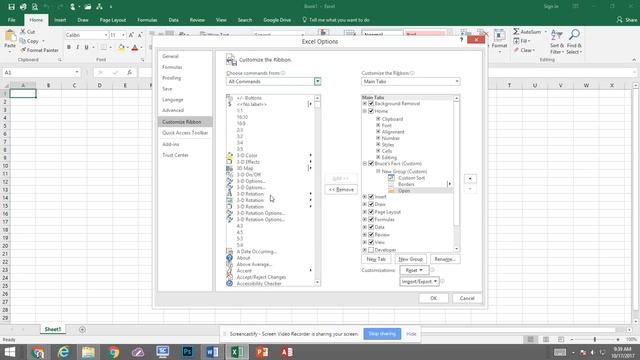
Task: Click Format Painter in the ribbon
Action: [40, 50]
